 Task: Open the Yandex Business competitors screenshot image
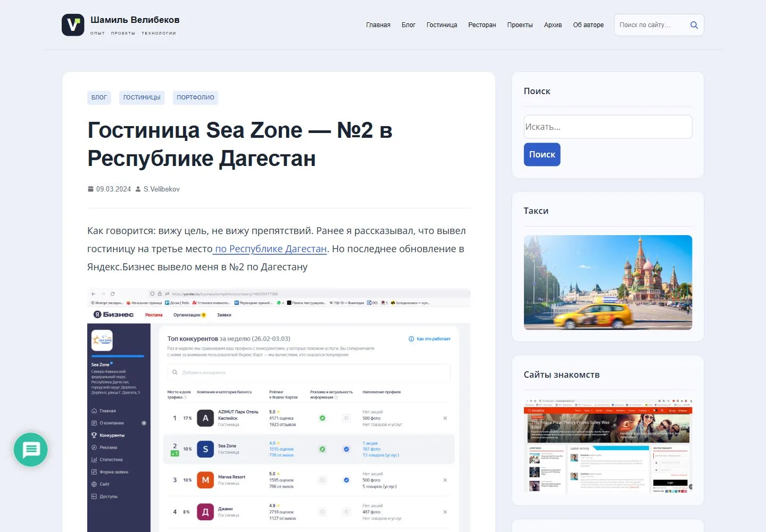pos(279,410)
